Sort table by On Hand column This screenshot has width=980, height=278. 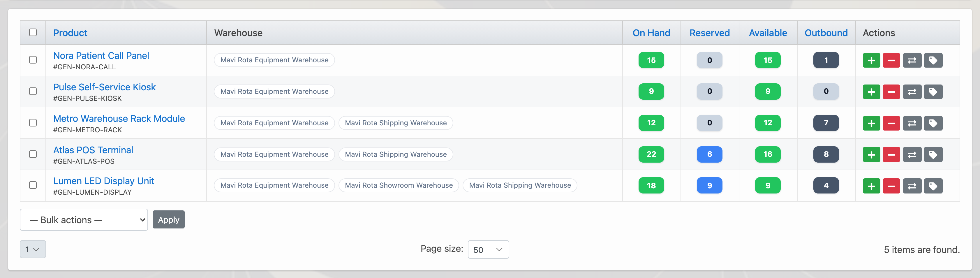[x=651, y=33]
